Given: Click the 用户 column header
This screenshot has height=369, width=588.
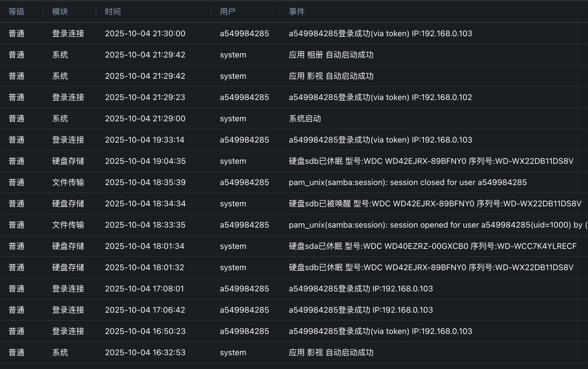Looking at the screenshot, I should 227,11.
